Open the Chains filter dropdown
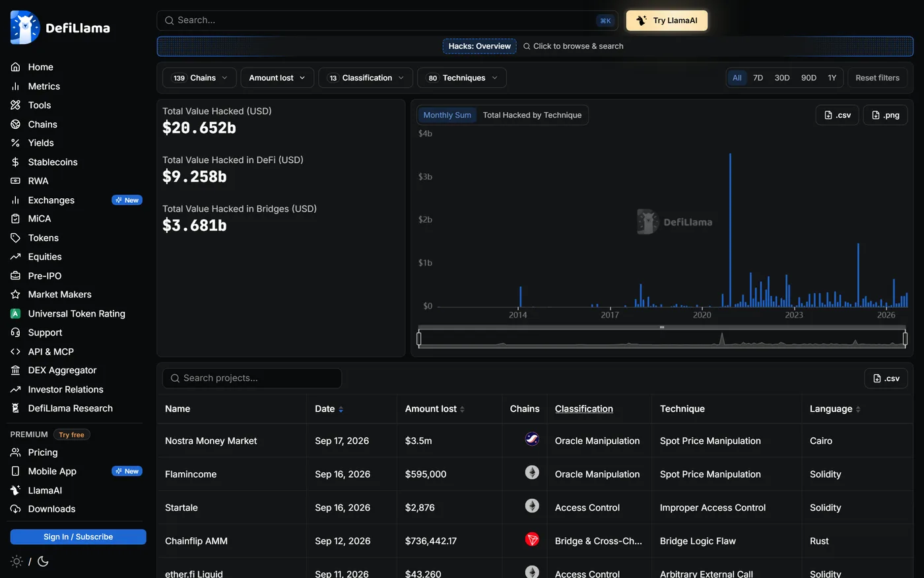Screen dimensions: 924x578 [x=199, y=78]
